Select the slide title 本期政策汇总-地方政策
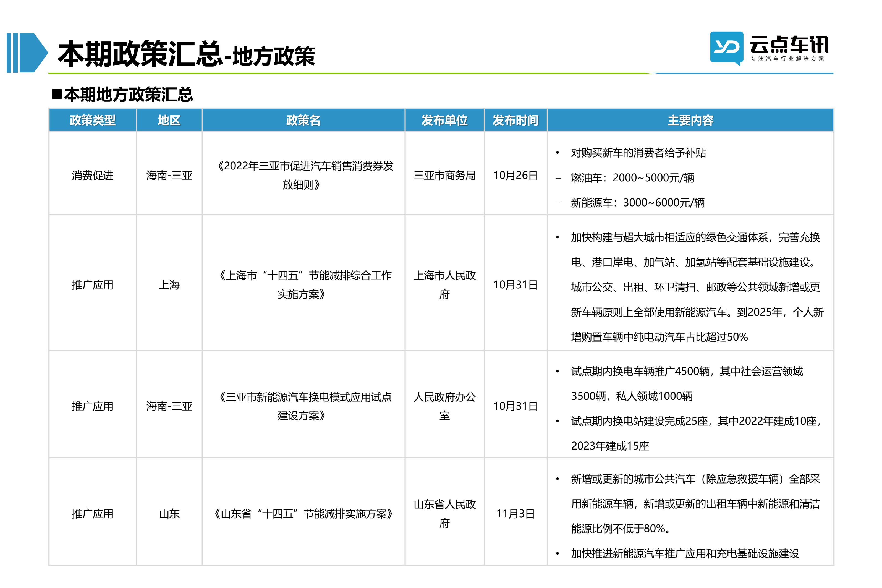 coord(186,54)
